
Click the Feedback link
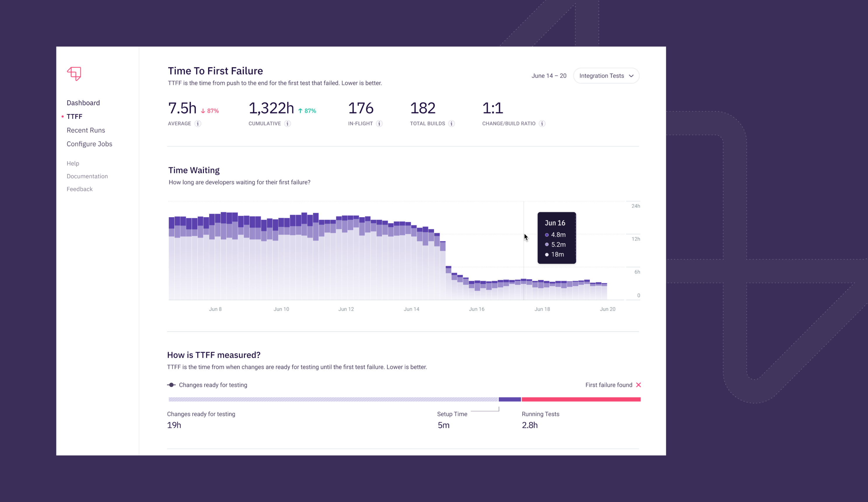tap(80, 189)
